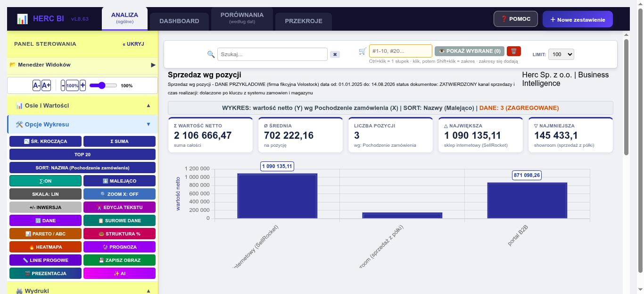Open the PROGNOZA forecast
The image size is (644, 294).
coord(119,247)
